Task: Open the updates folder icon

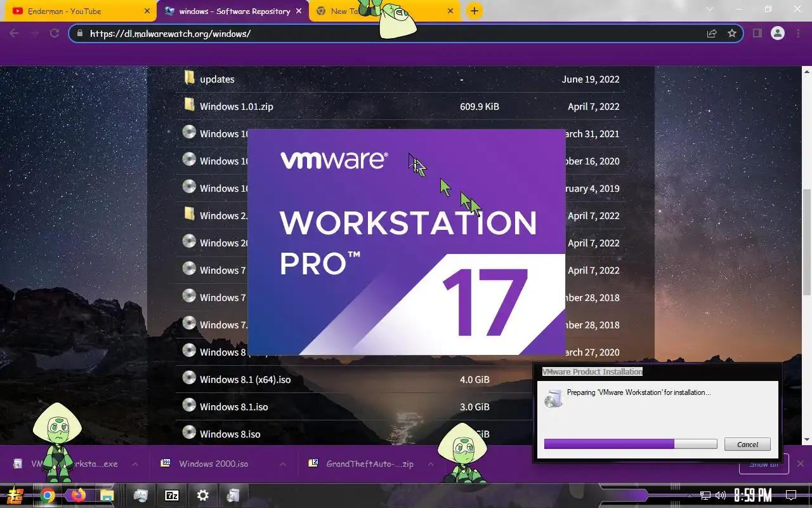Action: (189, 78)
